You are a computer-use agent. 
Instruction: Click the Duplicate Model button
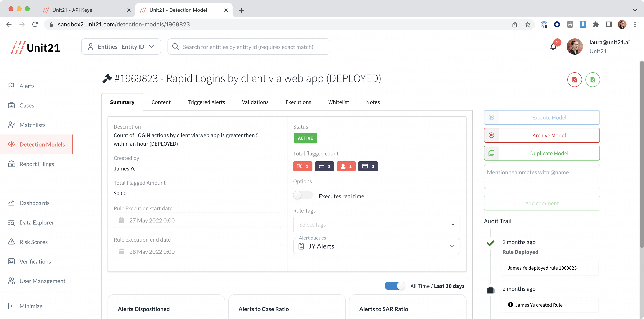click(542, 153)
